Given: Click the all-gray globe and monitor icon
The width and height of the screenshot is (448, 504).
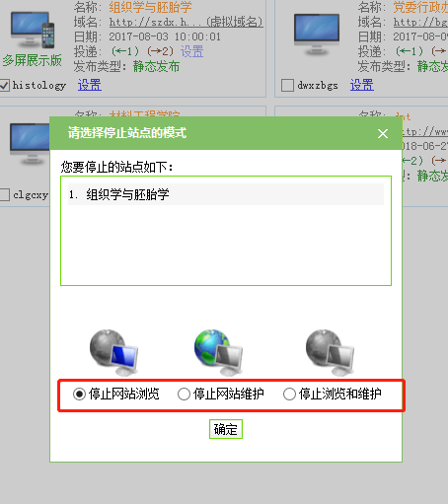Looking at the screenshot, I should click(x=330, y=352).
